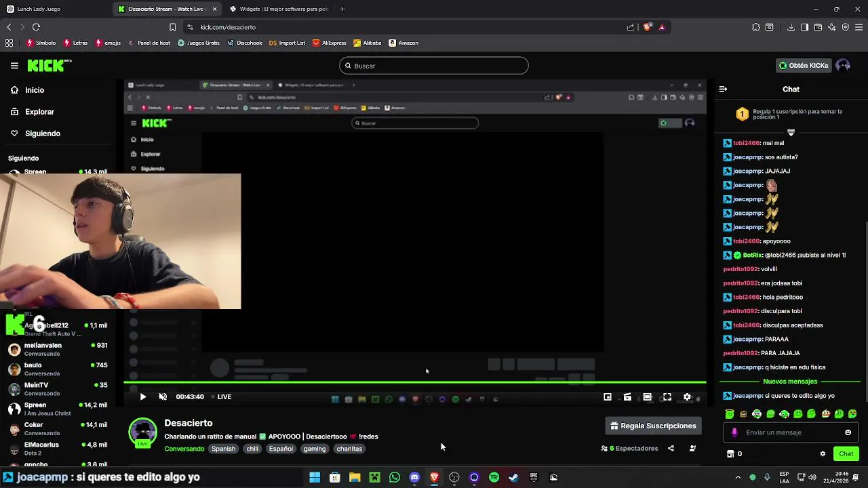Open the shop icon beside 0
The height and width of the screenshot is (488, 868).
point(730,454)
